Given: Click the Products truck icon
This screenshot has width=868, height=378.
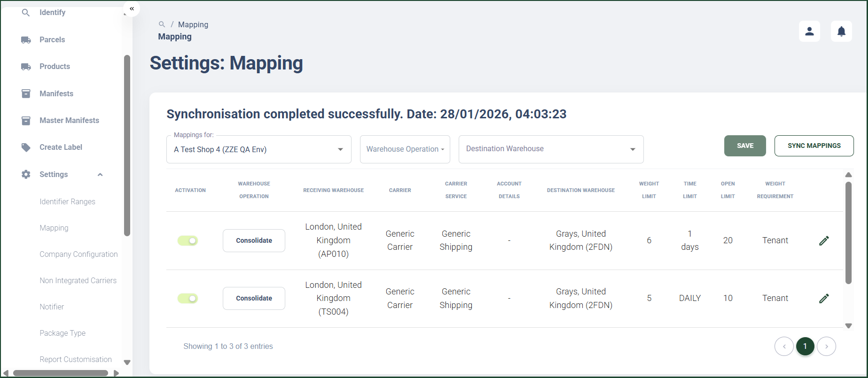Looking at the screenshot, I should 26,67.
